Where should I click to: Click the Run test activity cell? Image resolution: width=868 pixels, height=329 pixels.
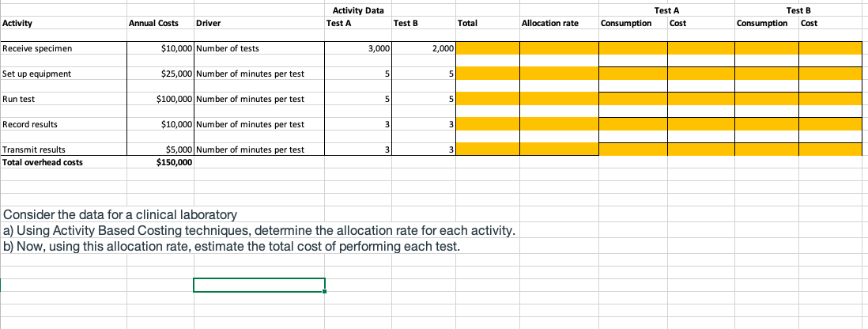63,99
